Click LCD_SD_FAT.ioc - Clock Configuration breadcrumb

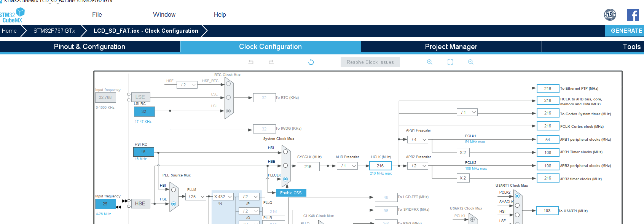tap(146, 31)
